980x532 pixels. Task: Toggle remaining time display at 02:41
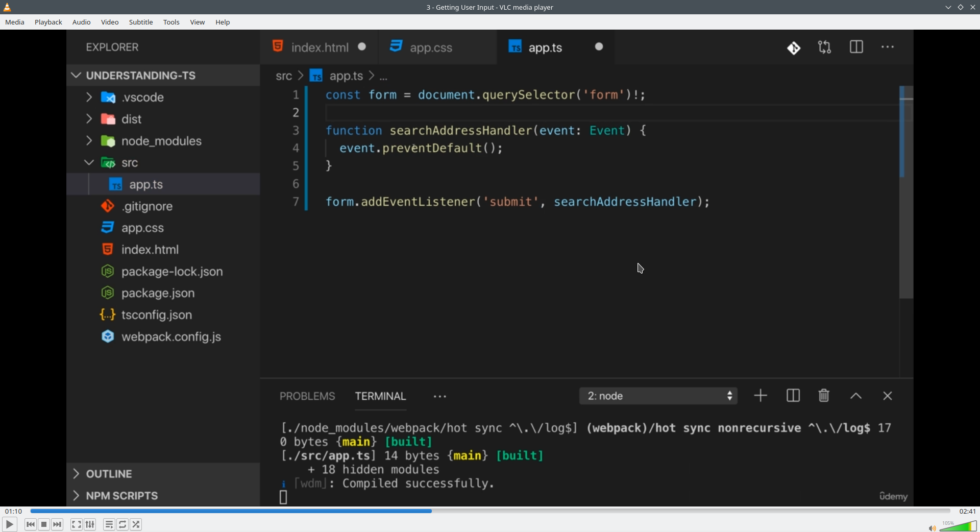pos(967,511)
